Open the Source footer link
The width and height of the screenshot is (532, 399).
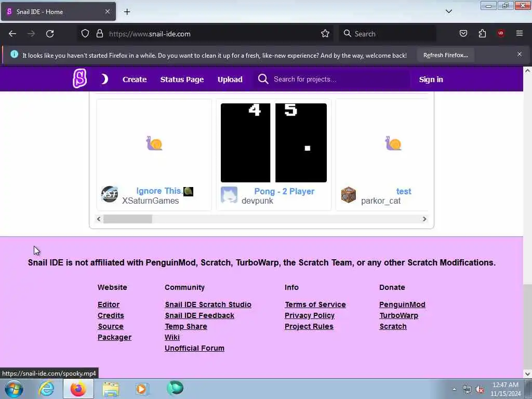pyautogui.click(x=111, y=326)
